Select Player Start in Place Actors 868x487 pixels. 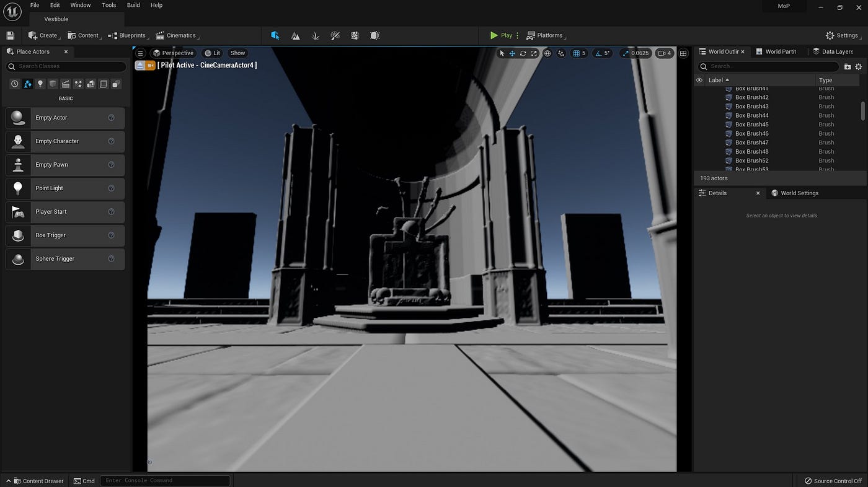click(x=65, y=212)
